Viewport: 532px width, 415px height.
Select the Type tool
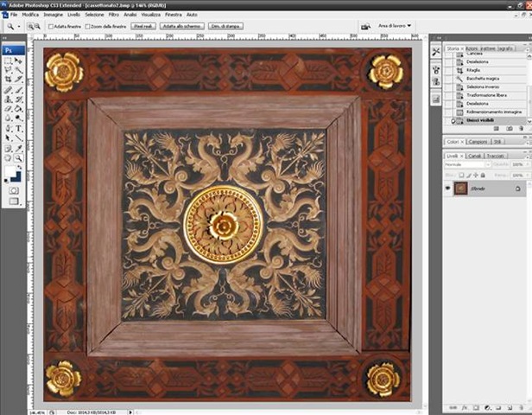click(x=19, y=128)
